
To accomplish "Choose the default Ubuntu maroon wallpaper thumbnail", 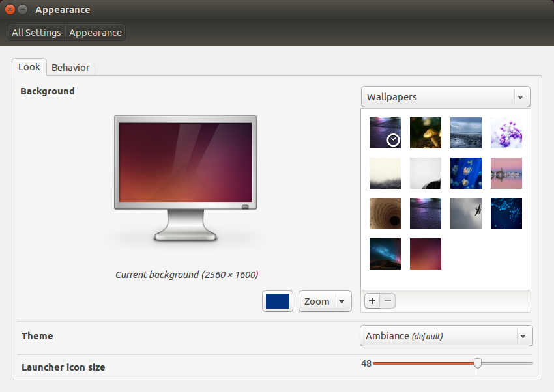I will [426, 254].
